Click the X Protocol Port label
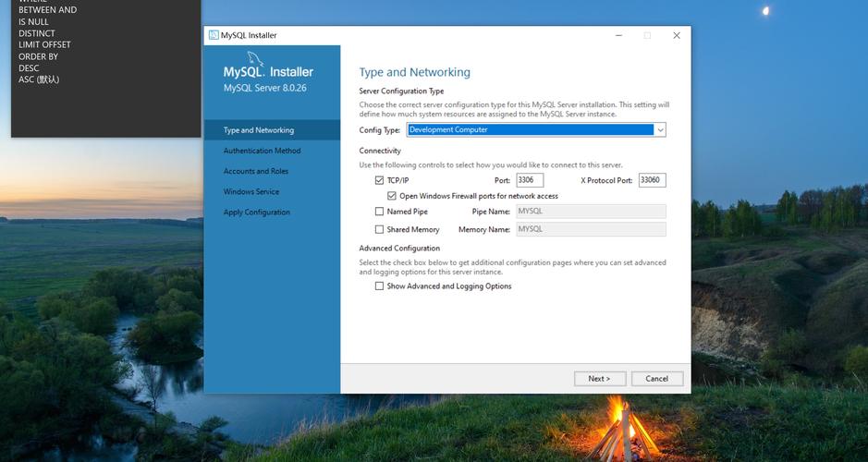The image size is (868, 462). [x=606, y=180]
